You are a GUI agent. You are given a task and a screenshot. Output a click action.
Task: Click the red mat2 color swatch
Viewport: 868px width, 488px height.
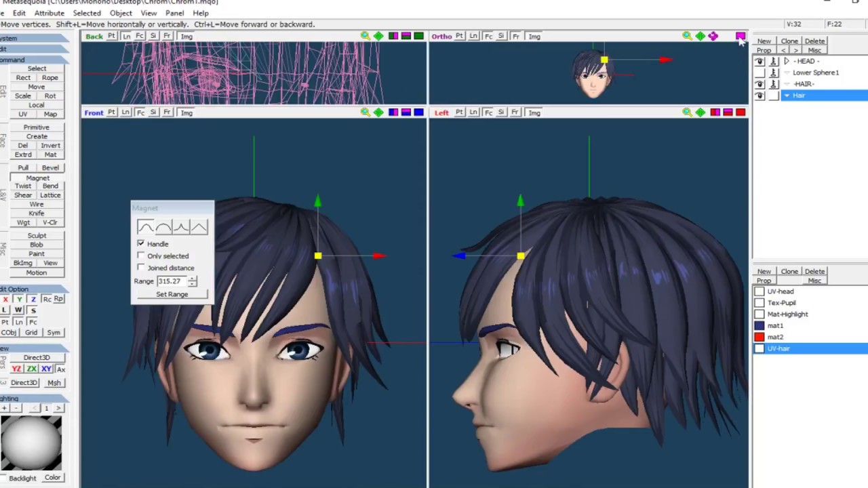point(759,337)
